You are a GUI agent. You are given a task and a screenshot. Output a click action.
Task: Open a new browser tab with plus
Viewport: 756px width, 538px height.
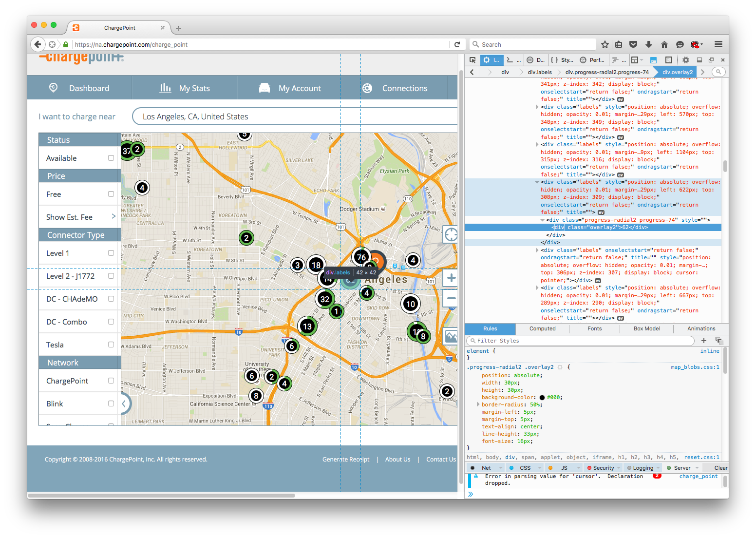[179, 28]
